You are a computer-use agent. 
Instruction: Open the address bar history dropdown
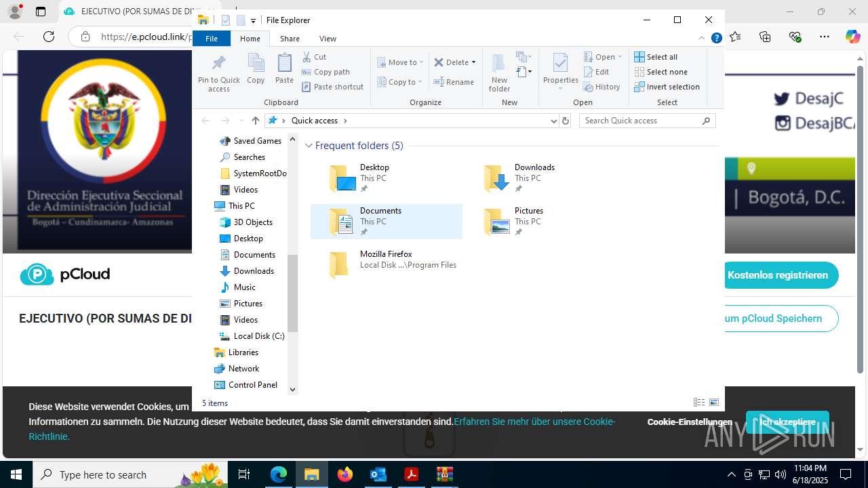point(553,121)
